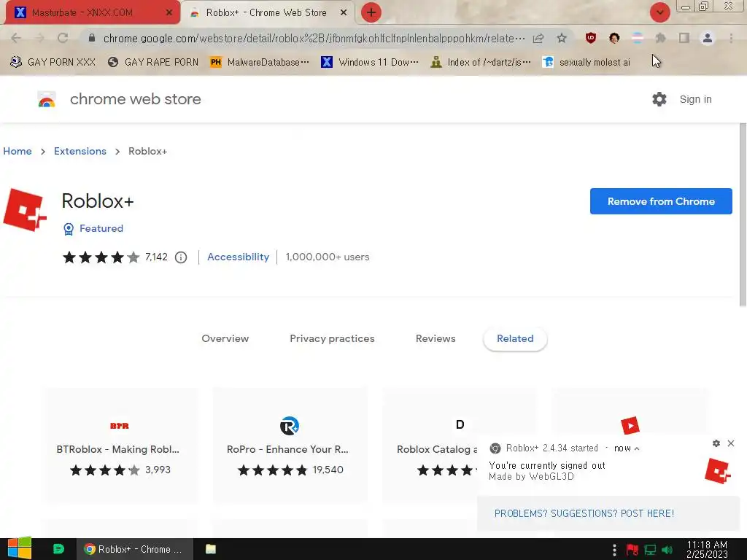Open Chrome's three-dot menu
Screen dimensions: 747x560
point(731,38)
